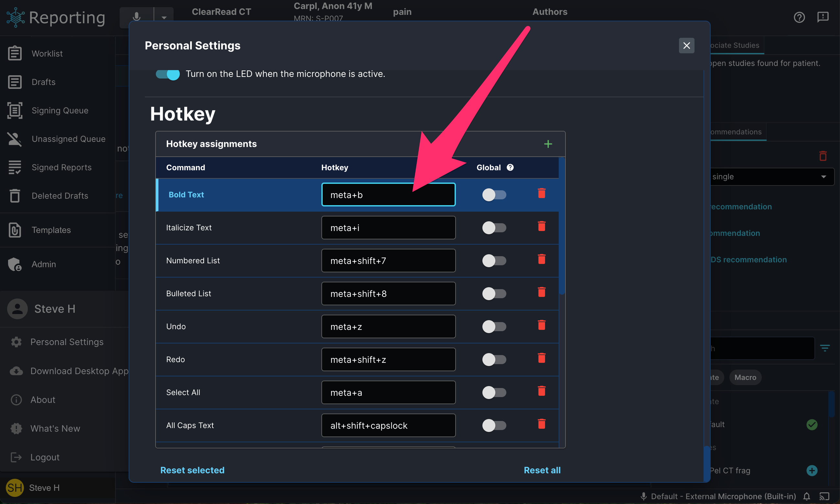Image resolution: width=840 pixels, height=504 pixels.
Task: Delete the Italicize Text hotkey
Action: coord(542,226)
